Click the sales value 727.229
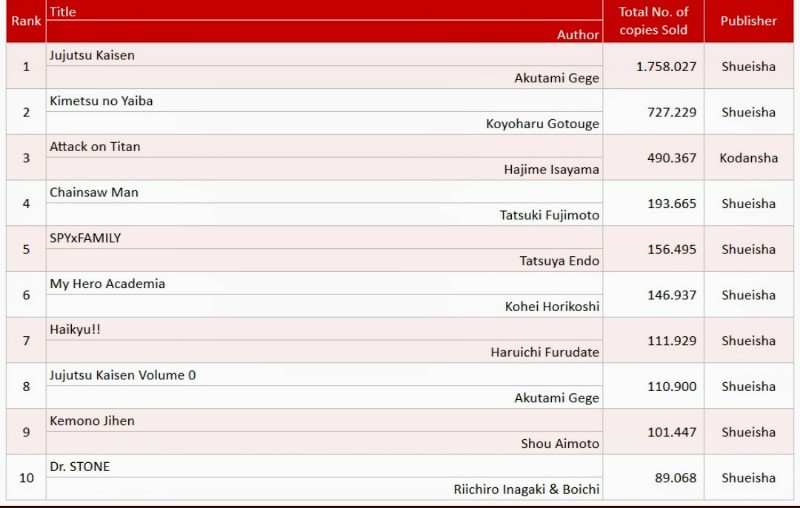Image resolution: width=800 pixels, height=508 pixels. click(672, 112)
